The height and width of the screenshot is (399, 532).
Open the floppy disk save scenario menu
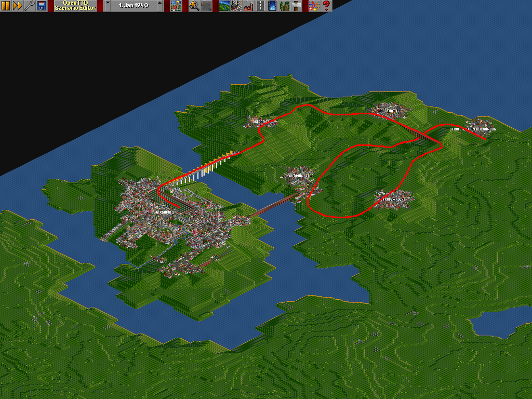[x=42, y=6]
